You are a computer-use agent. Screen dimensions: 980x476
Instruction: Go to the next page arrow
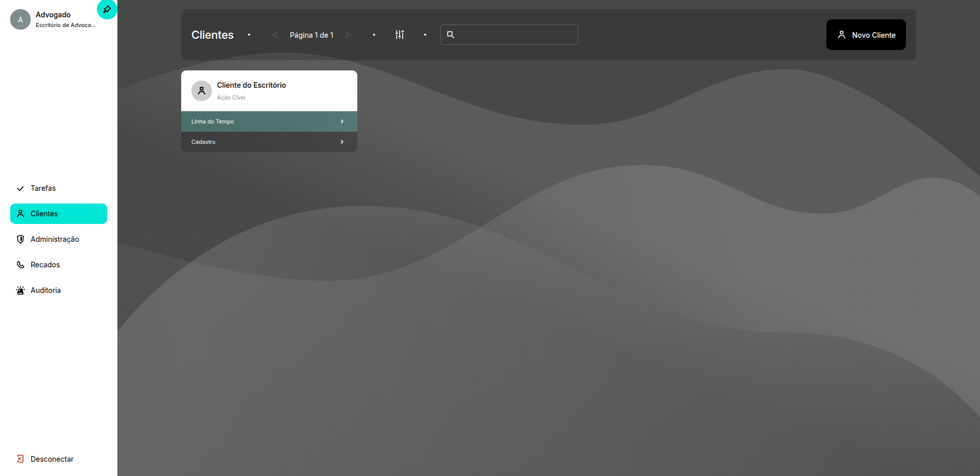(349, 35)
